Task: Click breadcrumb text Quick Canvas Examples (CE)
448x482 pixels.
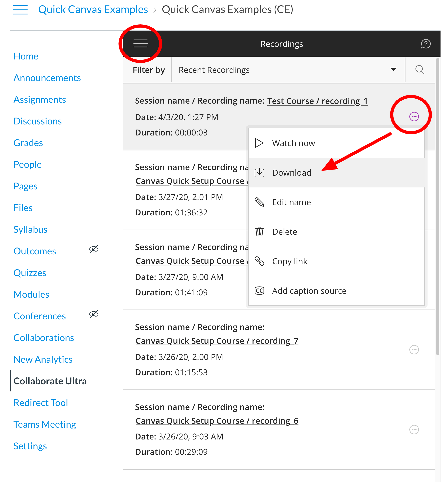Action: coord(227,10)
